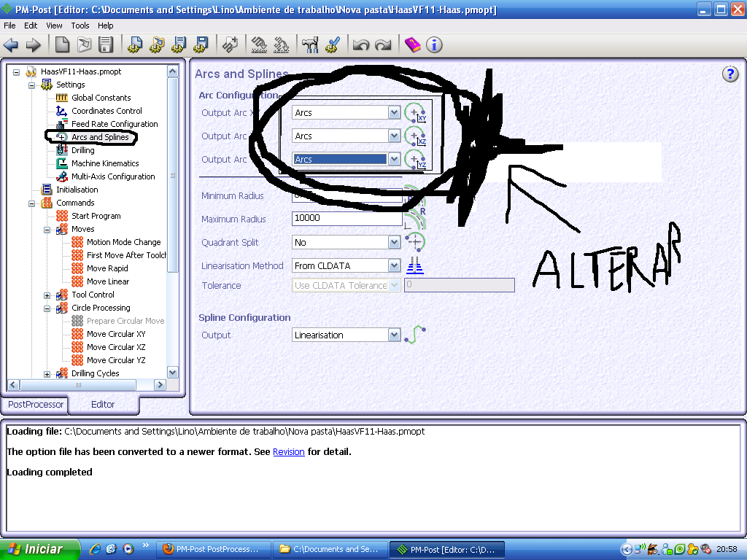Click the Quadrant Split crosshair icon
The image size is (747, 560).
tap(414, 242)
